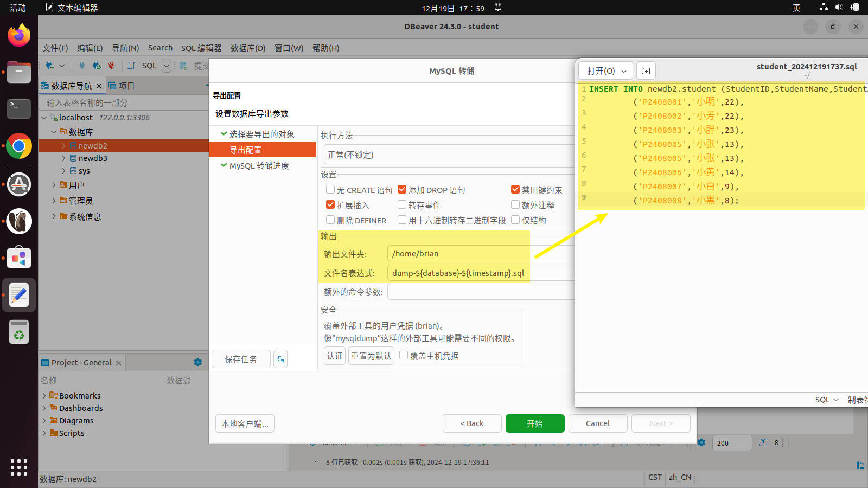Open the SQL language dropdown in editor status bar

(827, 400)
